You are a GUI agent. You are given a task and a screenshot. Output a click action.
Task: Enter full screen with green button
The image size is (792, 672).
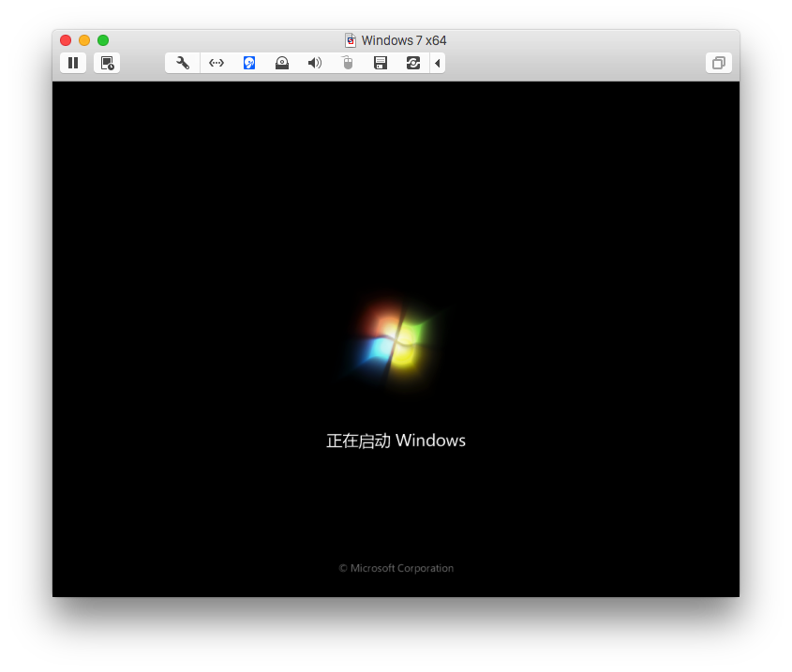(x=103, y=40)
